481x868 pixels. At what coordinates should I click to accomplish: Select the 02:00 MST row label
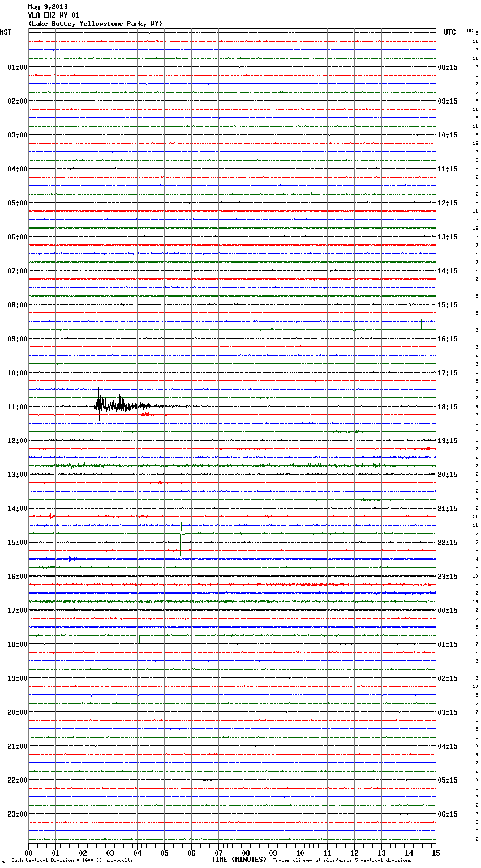point(18,101)
